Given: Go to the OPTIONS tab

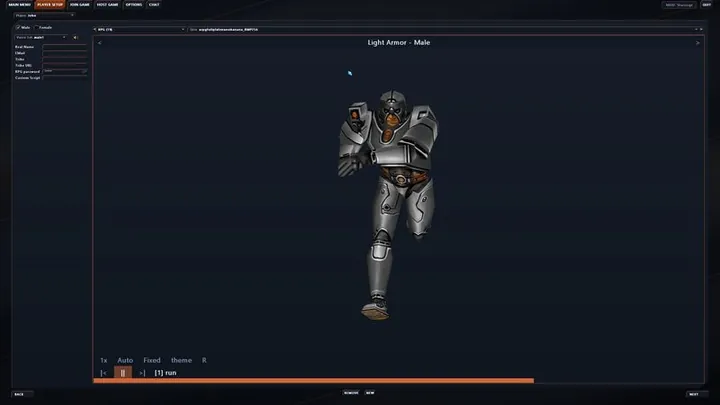Looking at the screenshot, I should coord(134,5).
